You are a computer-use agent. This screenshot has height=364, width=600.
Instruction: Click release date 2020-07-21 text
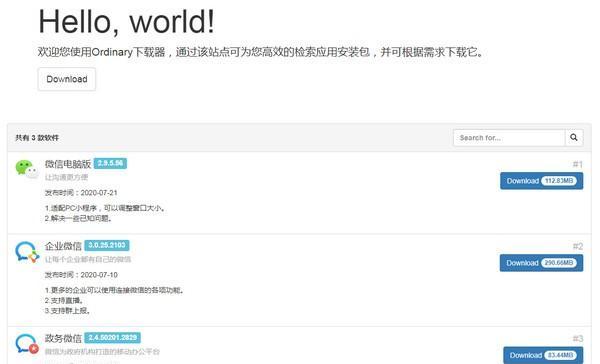tap(99, 193)
